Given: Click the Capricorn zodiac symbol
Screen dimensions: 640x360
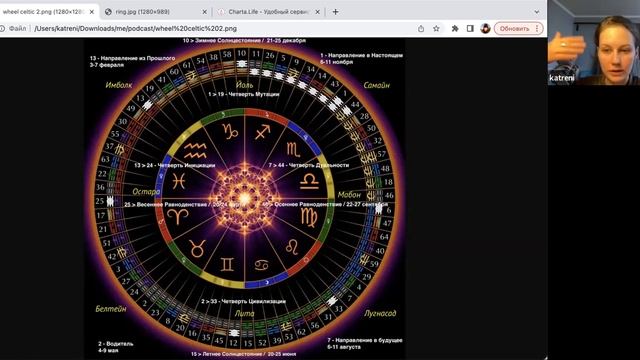Looking at the screenshot, I should (x=230, y=131).
